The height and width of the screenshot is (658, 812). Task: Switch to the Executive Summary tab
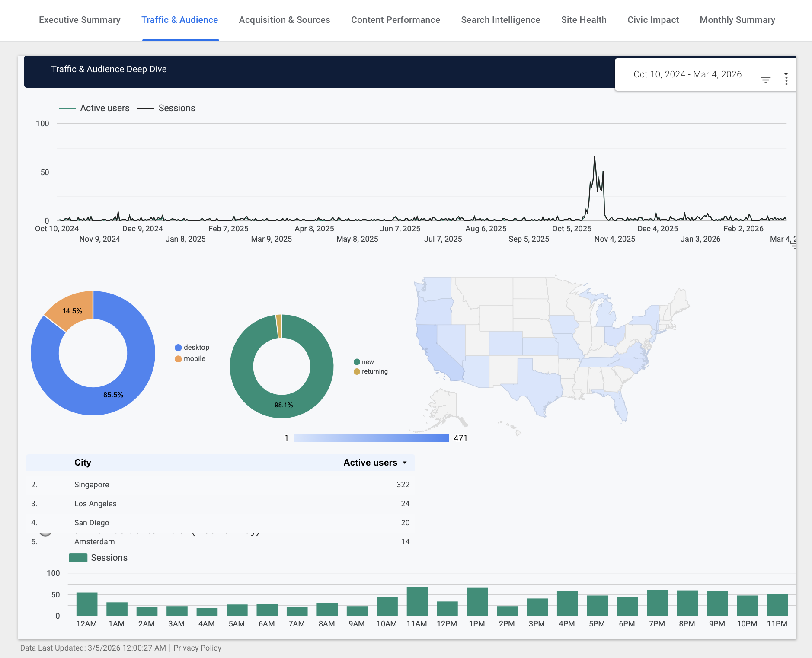(80, 20)
